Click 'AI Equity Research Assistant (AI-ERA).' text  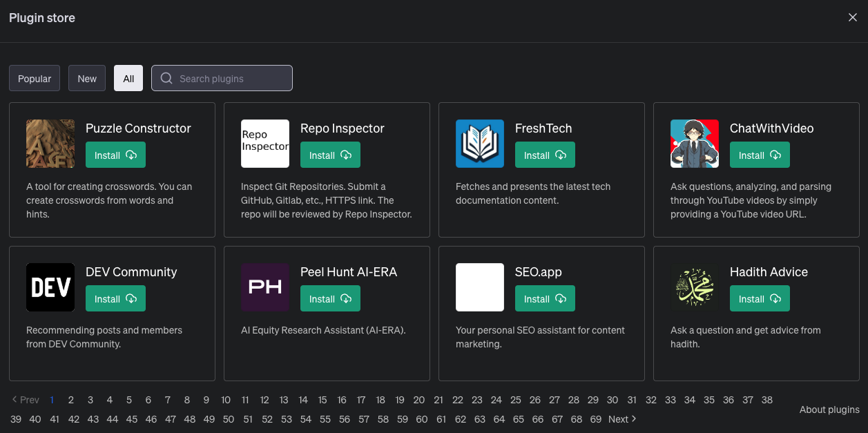click(x=323, y=330)
